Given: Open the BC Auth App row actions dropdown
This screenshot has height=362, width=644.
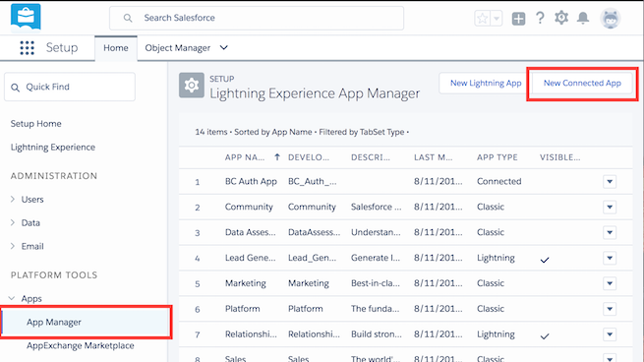Looking at the screenshot, I should coord(610,181).
